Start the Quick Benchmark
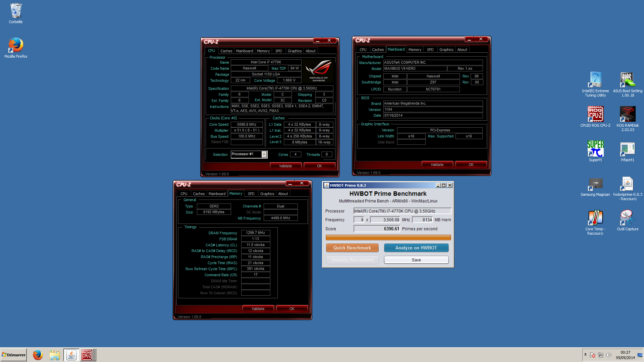 [352, 248]
